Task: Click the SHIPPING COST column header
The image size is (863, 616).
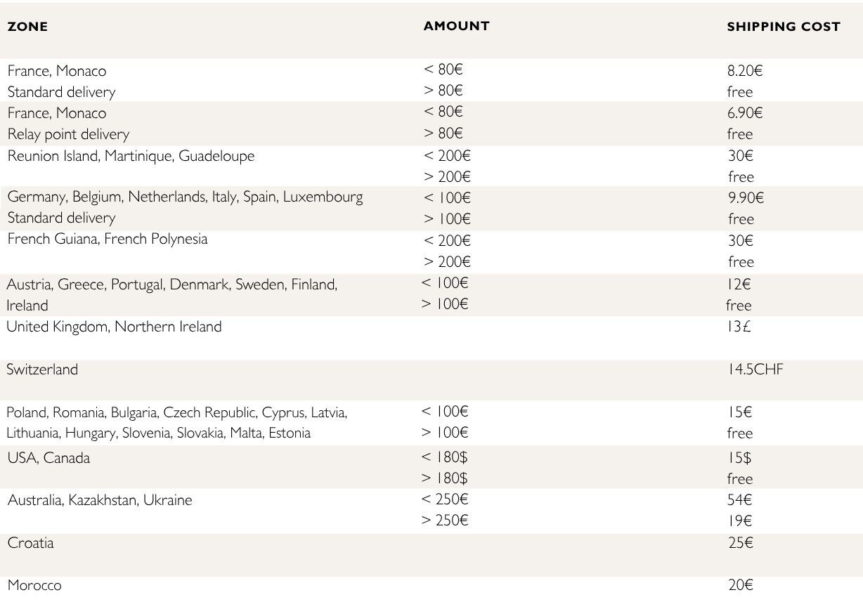Action: [783, 27]
